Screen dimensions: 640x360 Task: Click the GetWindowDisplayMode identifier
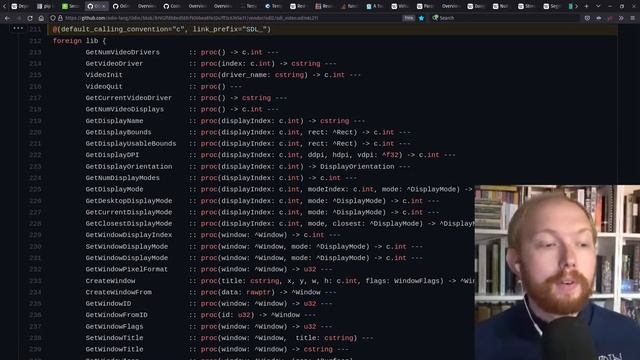(x=127, y=258)
